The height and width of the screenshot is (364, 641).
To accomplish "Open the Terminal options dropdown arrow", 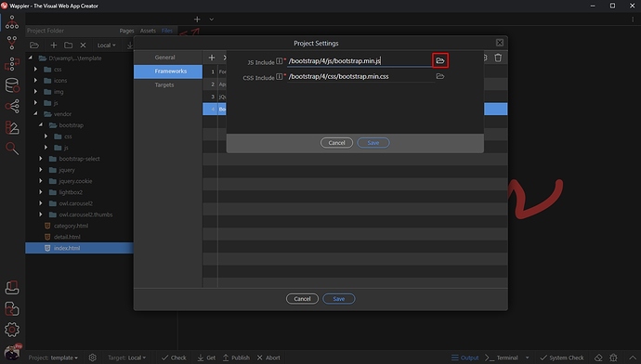I will tap(527, 357).
